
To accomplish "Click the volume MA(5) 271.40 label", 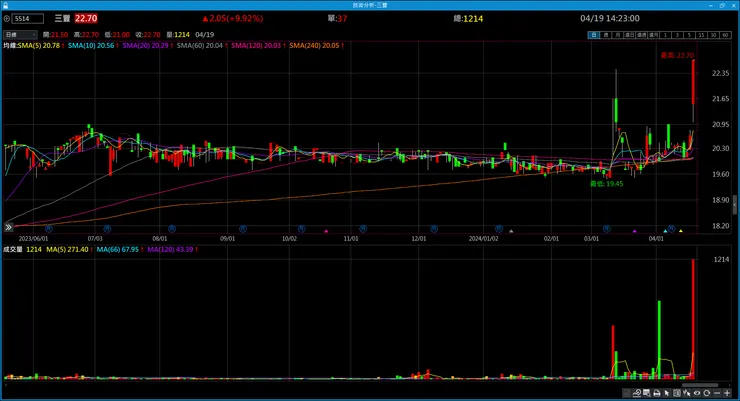I will pos(69,249).
